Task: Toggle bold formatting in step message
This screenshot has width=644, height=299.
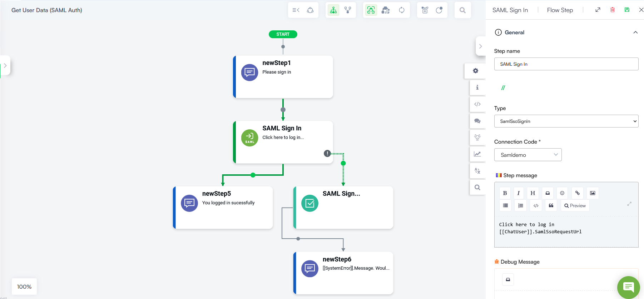Action: (x=505, y=193)
